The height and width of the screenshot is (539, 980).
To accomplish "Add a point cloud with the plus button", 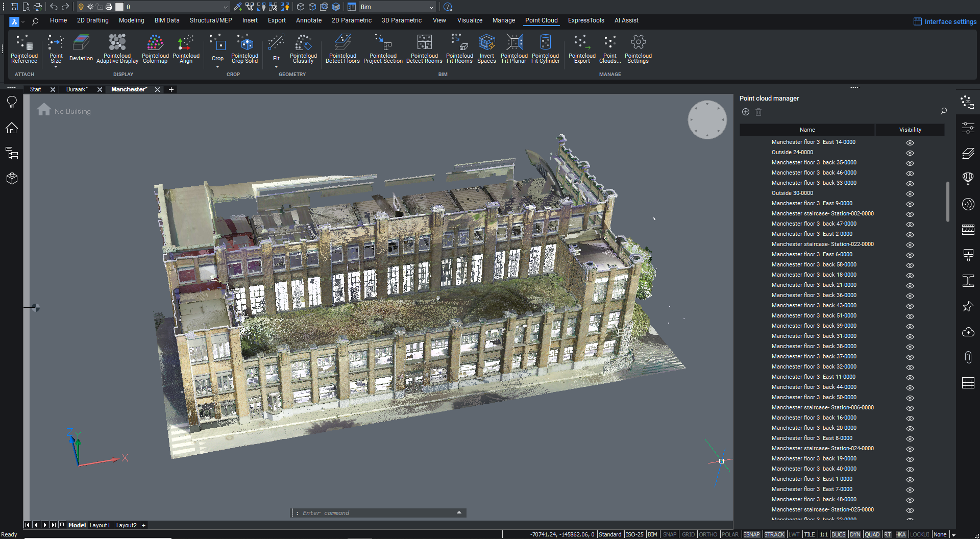I will 746,112.
